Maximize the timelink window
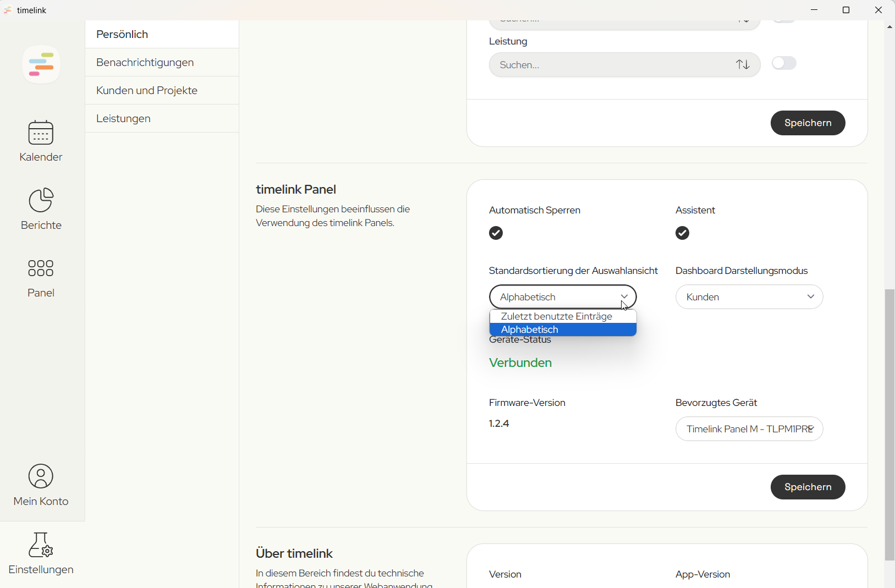This screenshot has width=895, height=588. 846,10
